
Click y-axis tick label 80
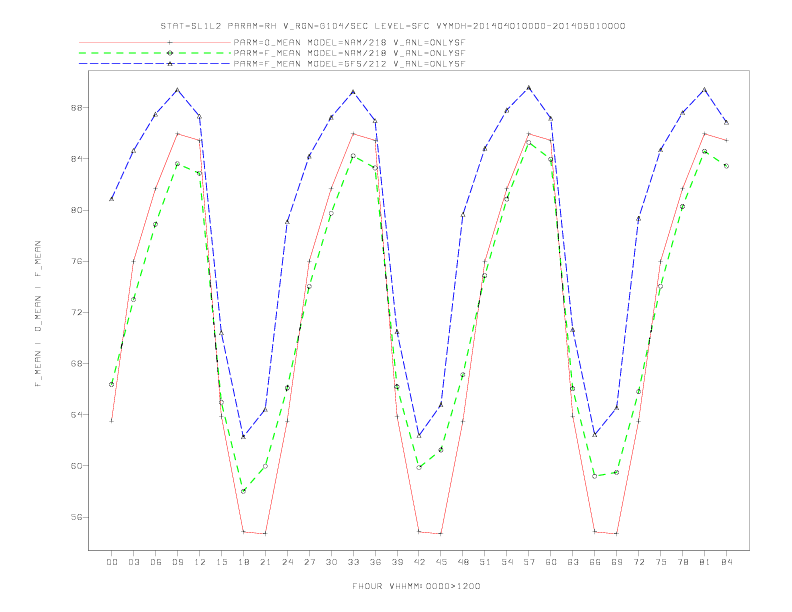(x=76, y=210)
